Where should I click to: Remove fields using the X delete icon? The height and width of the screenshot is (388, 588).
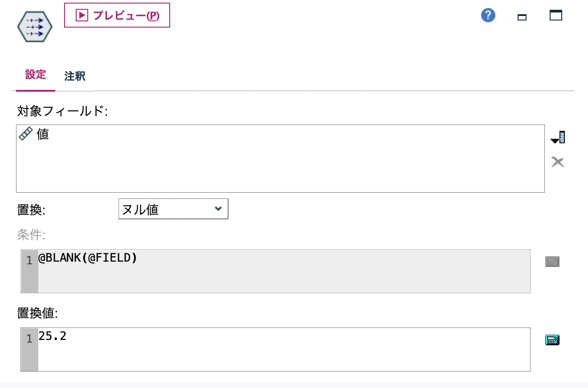(557, 162)
